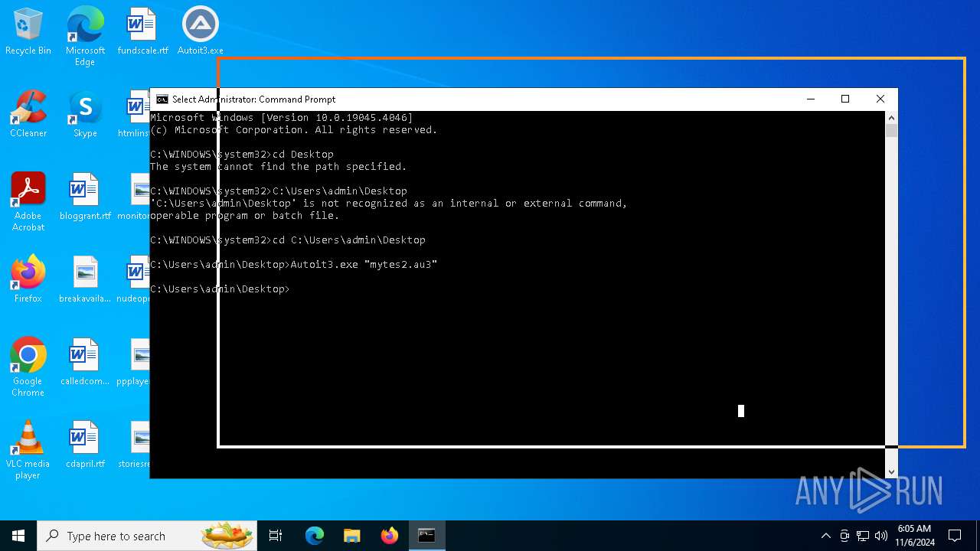Open the volume tray icon
980x551 pixels.
881,536
